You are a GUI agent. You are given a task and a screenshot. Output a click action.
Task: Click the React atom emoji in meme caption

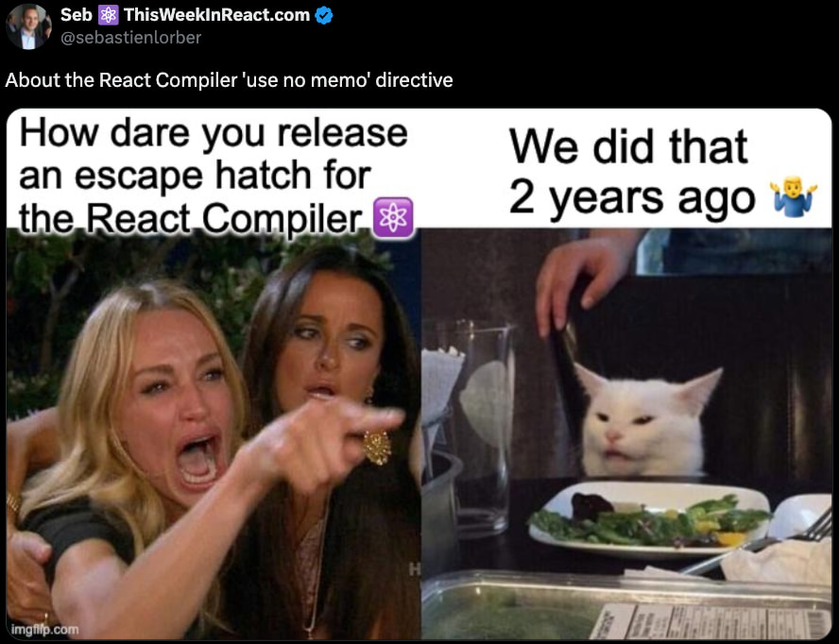click(393, 218)
